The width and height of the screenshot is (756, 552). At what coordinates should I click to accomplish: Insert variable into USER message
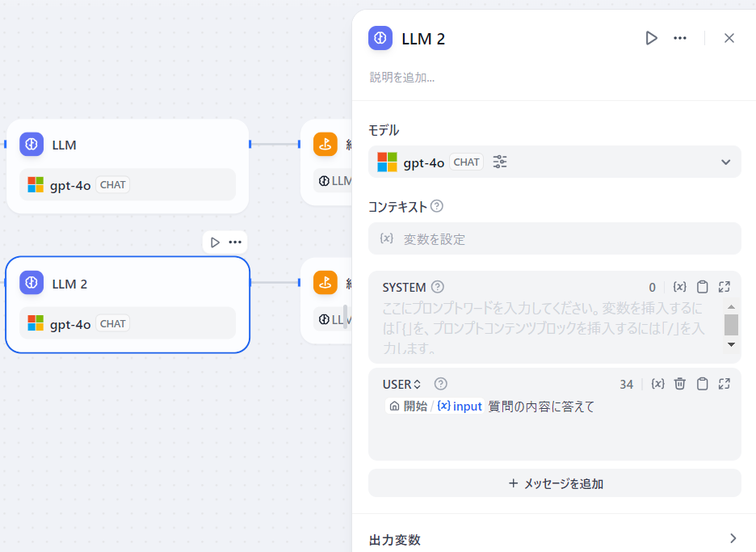[x=657, y=384]
